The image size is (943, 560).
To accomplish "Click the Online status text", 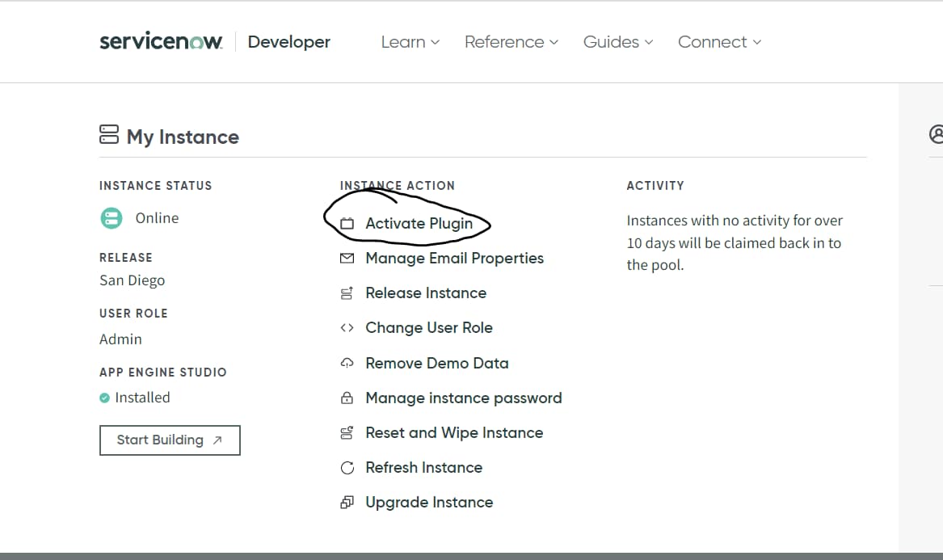I will click(x=157, y=217).
